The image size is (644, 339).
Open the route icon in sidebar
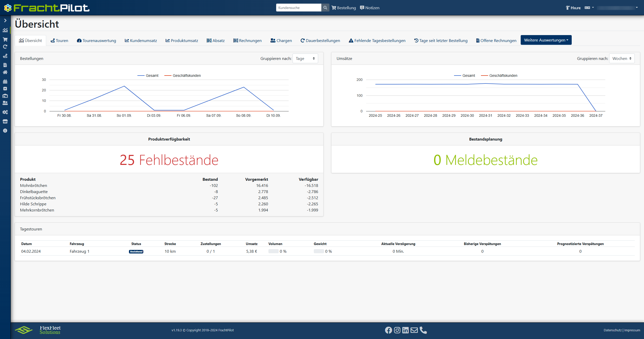pyautogui.click(x=5, y=56)
